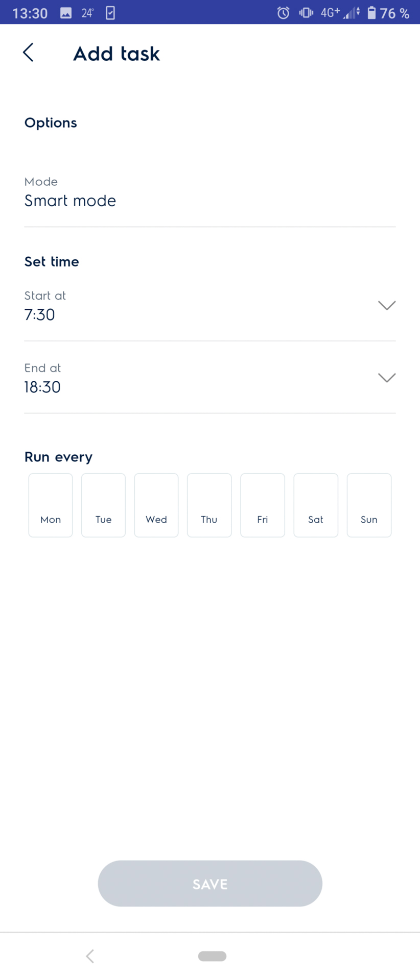Tap the vibrate mode status icon
This screenshot has height=980, width=420.
[x=306, y=13]
